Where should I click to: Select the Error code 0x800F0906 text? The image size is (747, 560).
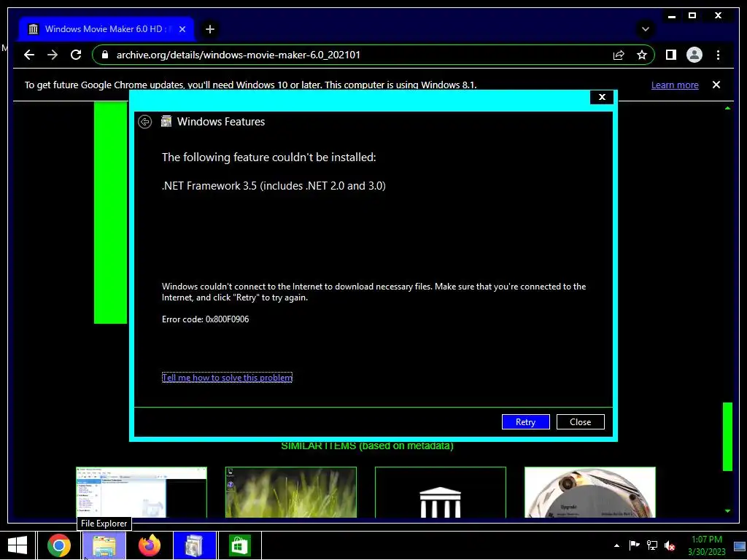(x=205, y=319)
